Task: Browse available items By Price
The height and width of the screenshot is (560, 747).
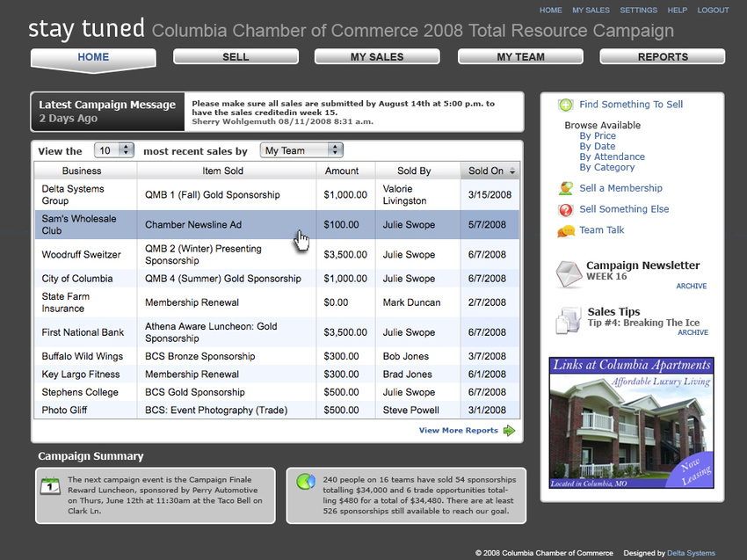Action: pyautogui.click(x=598, y=136)
